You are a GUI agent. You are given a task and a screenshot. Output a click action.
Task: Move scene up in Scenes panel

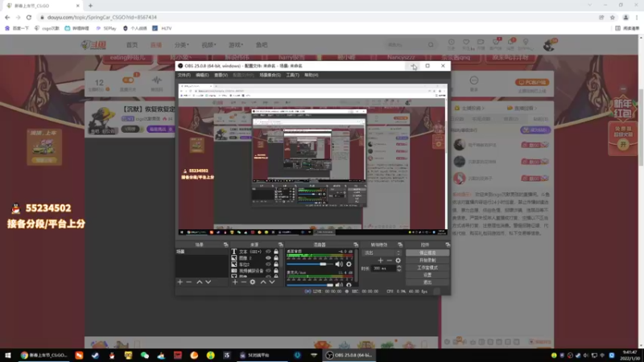(x=199, y=282)
